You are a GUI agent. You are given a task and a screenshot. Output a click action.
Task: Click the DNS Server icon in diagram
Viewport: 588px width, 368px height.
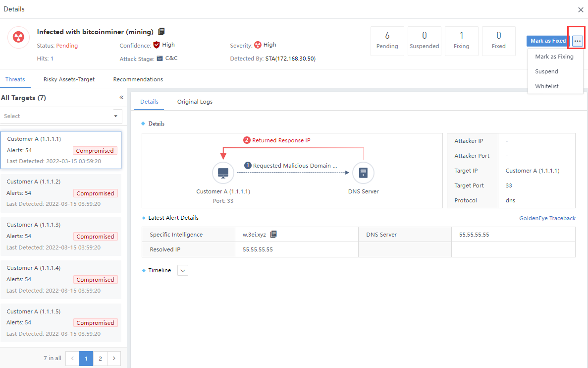[x=363, y=173]
